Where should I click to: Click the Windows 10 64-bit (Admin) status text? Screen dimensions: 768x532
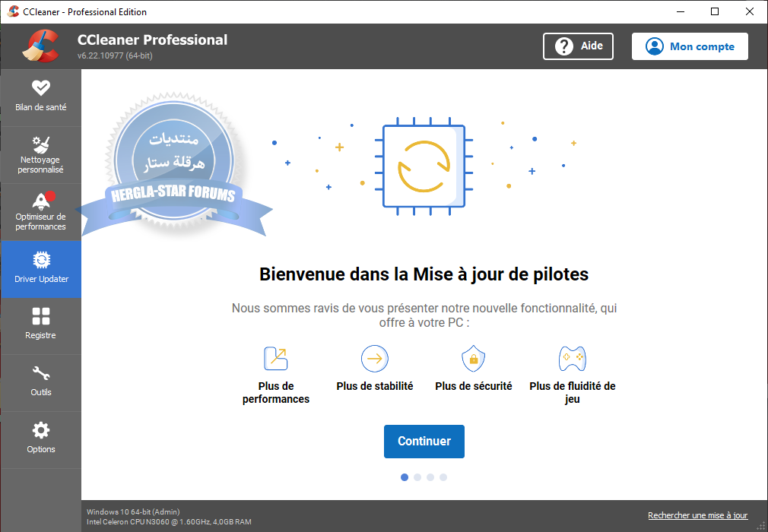click(x=133, y=511)
